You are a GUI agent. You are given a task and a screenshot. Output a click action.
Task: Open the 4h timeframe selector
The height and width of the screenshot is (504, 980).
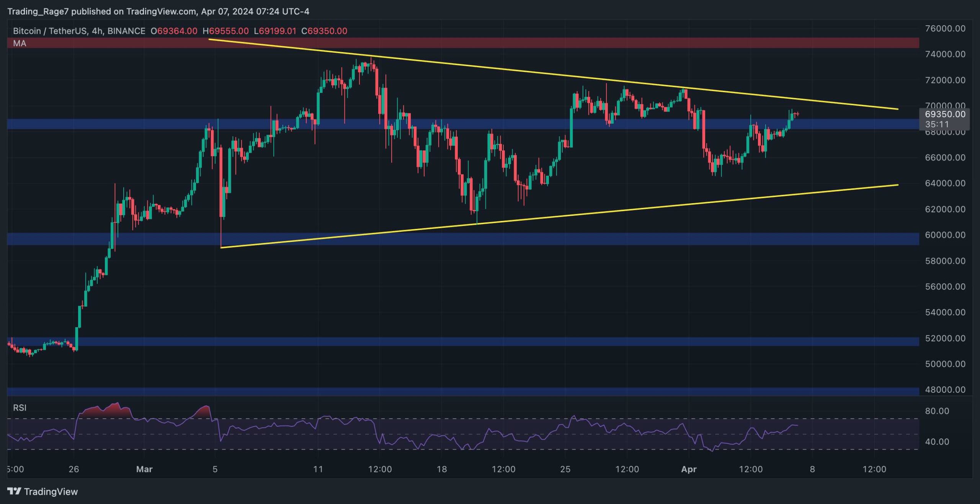point(98,31)
